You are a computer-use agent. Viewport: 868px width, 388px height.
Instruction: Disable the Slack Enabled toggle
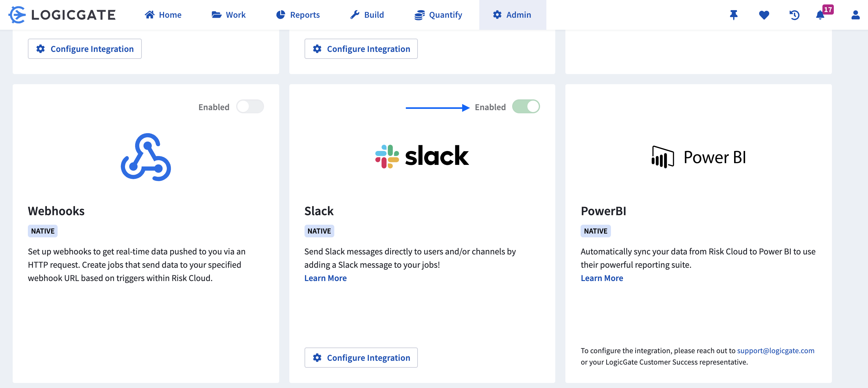(x=526, y=106)
